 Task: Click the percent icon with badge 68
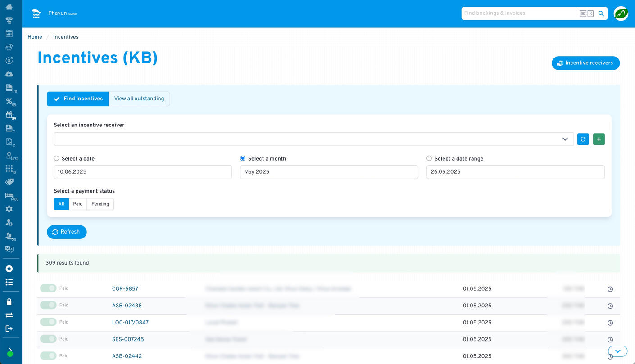(9, 101)
